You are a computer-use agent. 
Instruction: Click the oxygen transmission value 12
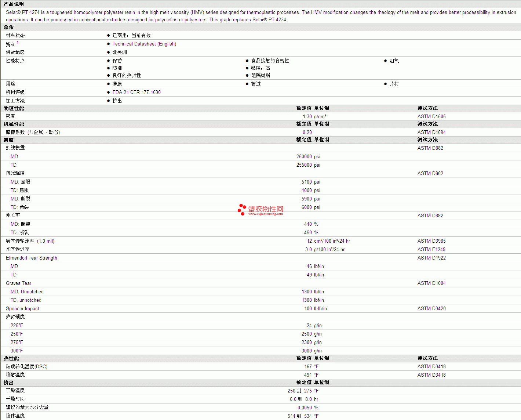click(x=309, y=241)
